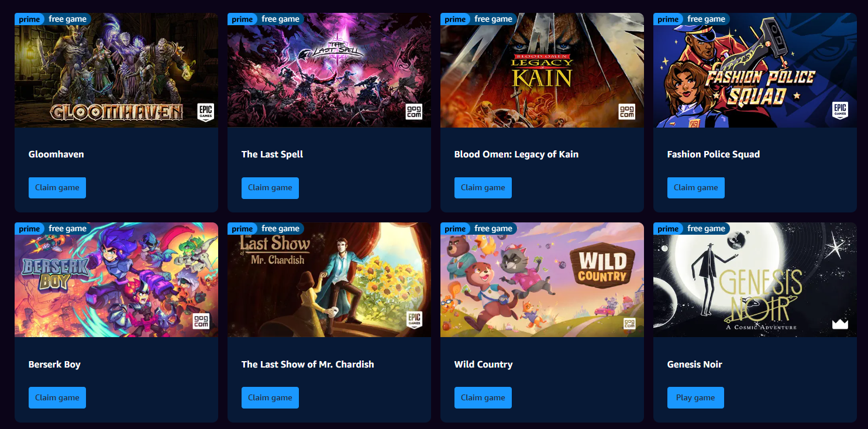This screenshot has width=868, height=429.
Task: Click the Epic Games logo on Gloomhaven artwork
Action: pos(206,111)
